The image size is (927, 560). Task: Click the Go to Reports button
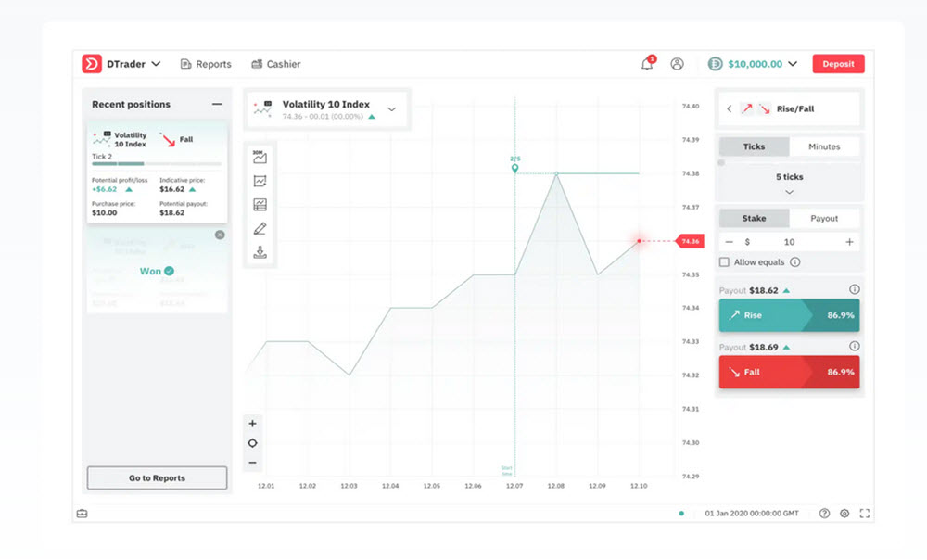(157, 477)
